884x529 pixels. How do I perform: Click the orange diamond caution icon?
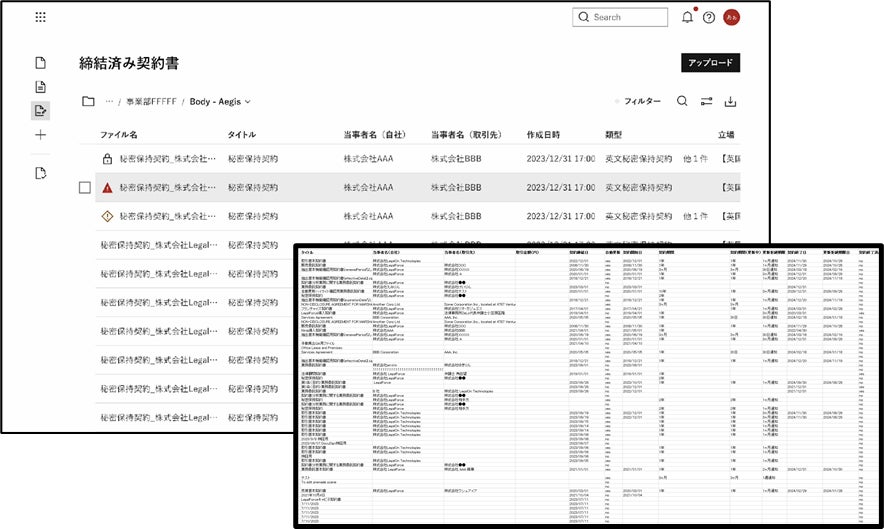(x=107, y=216)
